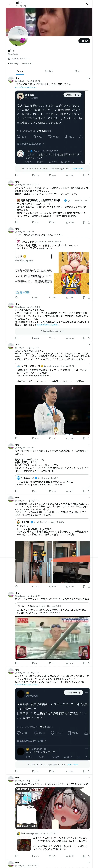Open the x.com/s_karaki status link
The height and width of the screenshot is (868, 98).
[26, 87]
